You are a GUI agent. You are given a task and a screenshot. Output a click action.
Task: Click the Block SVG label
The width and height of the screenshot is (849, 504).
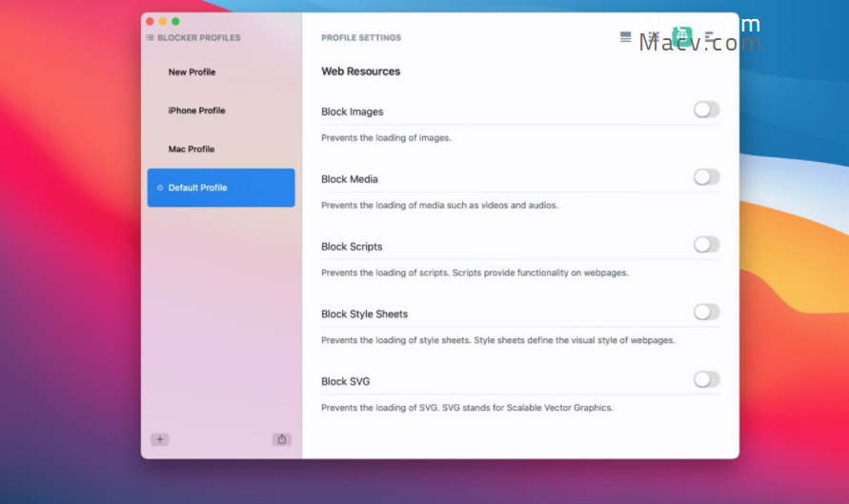pos(346,381)
